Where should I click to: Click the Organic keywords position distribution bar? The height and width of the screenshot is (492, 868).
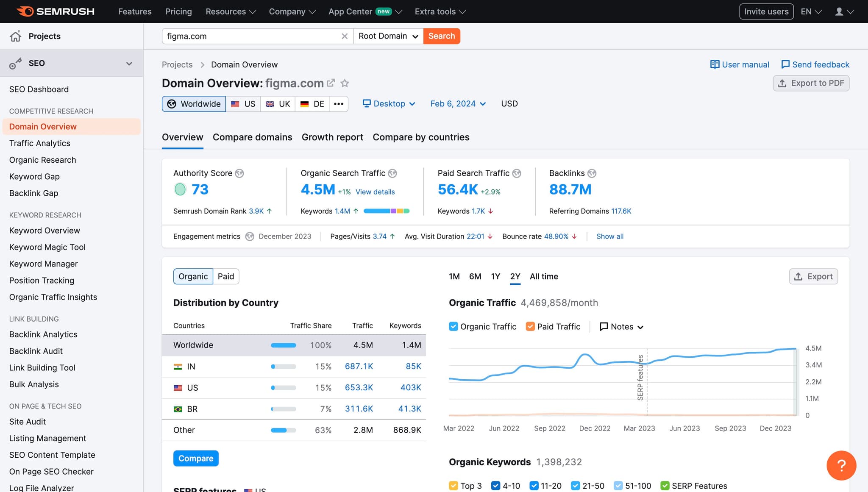click(x=387, y=211)
